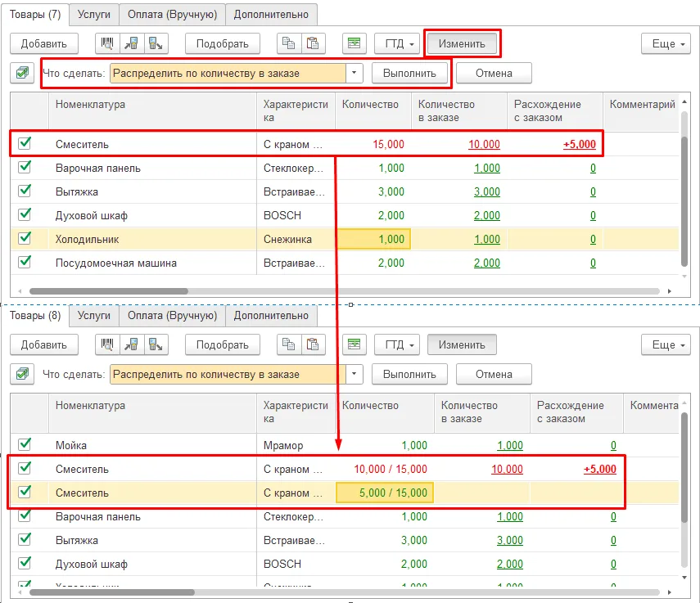
Task: Toggle Вытяжка checkbox in Товары (7) table
Action: 25,191
